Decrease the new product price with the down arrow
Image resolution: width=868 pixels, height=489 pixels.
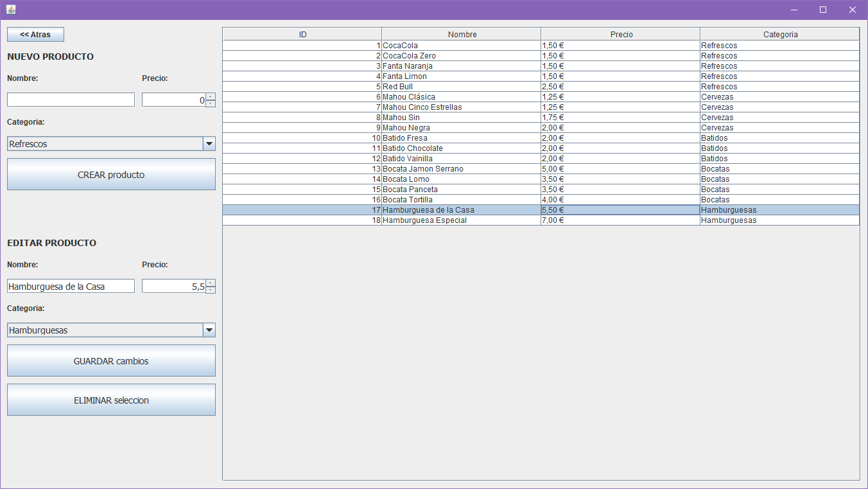coord(211,103)
